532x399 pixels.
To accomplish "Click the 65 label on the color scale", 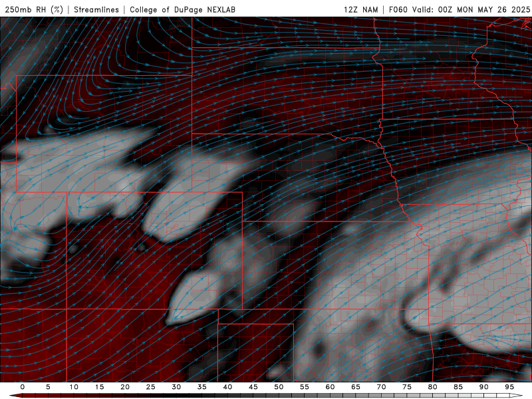I will click(x=356, y=387).
